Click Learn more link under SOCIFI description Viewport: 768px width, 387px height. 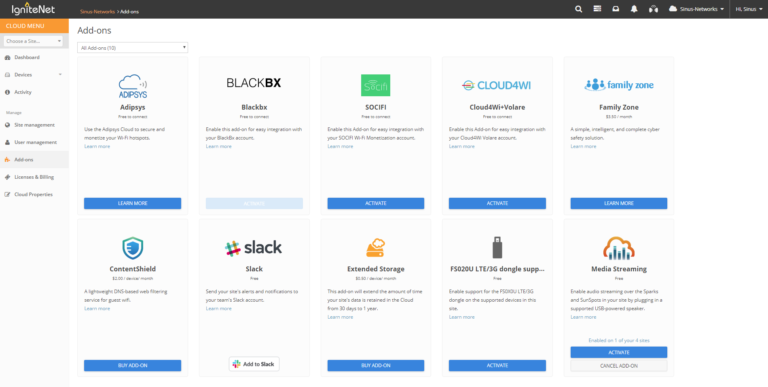pyautogui.click(x=340, y=146)
